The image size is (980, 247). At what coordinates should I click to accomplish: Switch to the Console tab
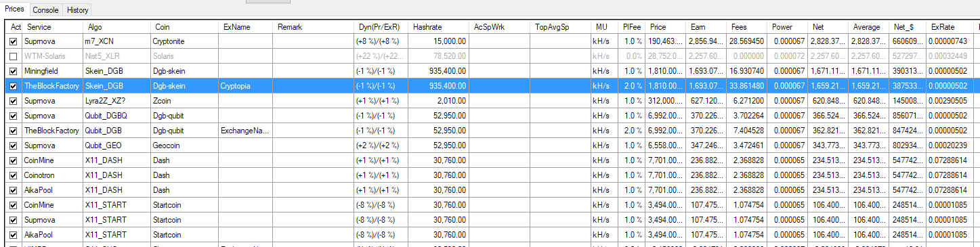click(x=45, y=10)
